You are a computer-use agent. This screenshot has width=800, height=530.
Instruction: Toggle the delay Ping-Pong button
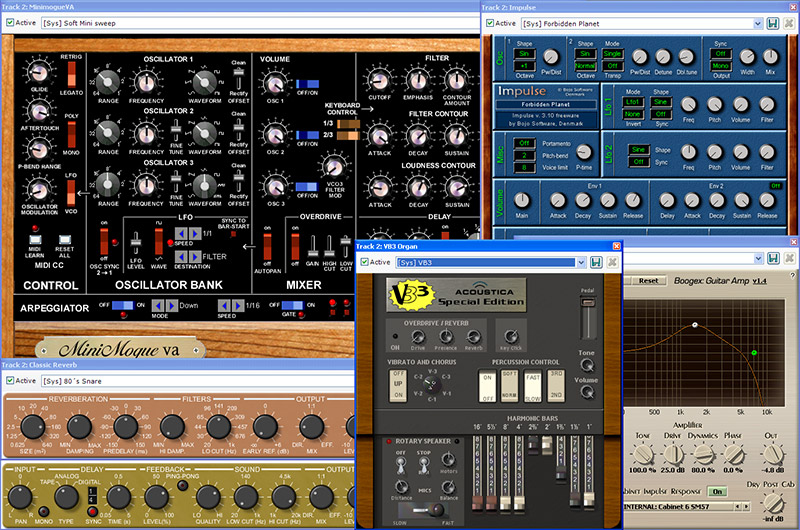[x=182, y=485]
